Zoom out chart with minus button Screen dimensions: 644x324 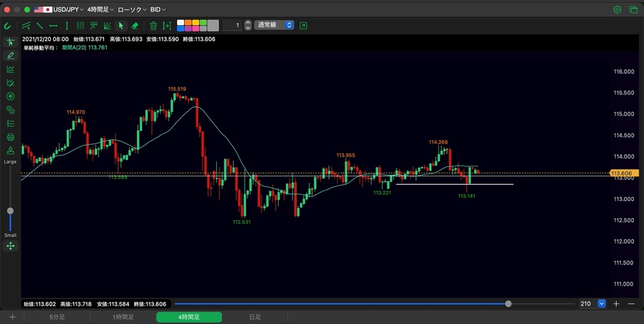click(632, 304)
